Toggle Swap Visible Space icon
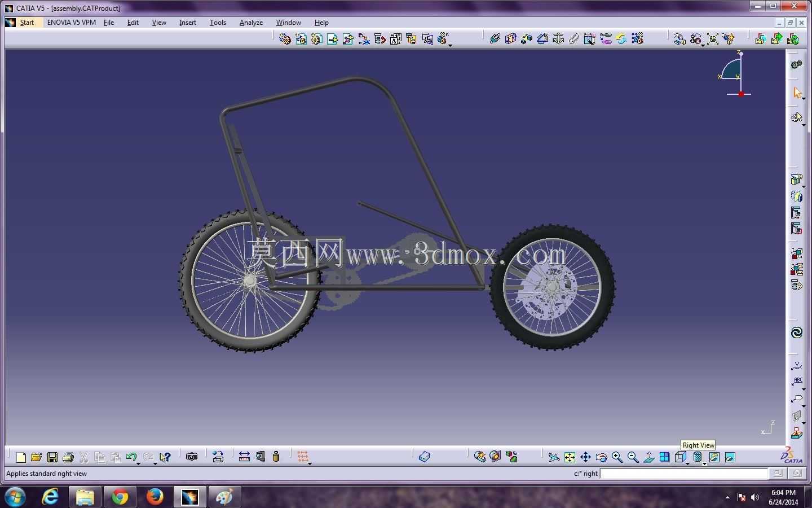Viewport: 812px width, 508px height. click(730, 457)
